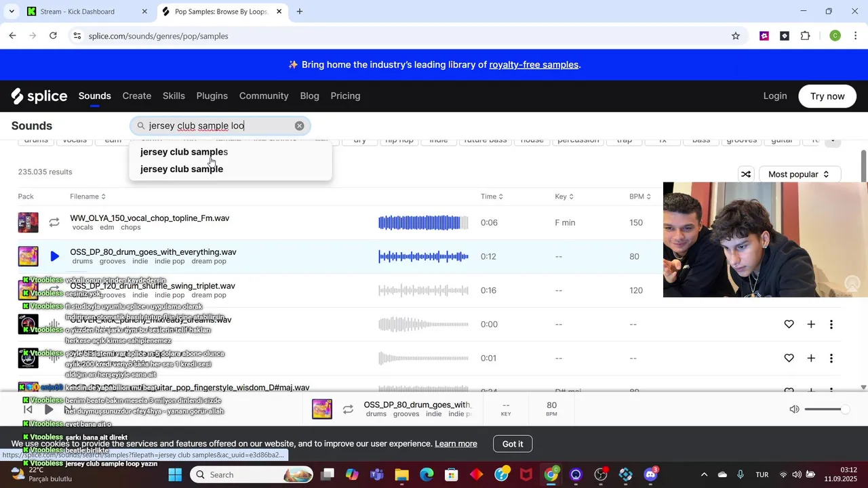Sort by BPM column
868x488 pixels.
coord(640,197)
